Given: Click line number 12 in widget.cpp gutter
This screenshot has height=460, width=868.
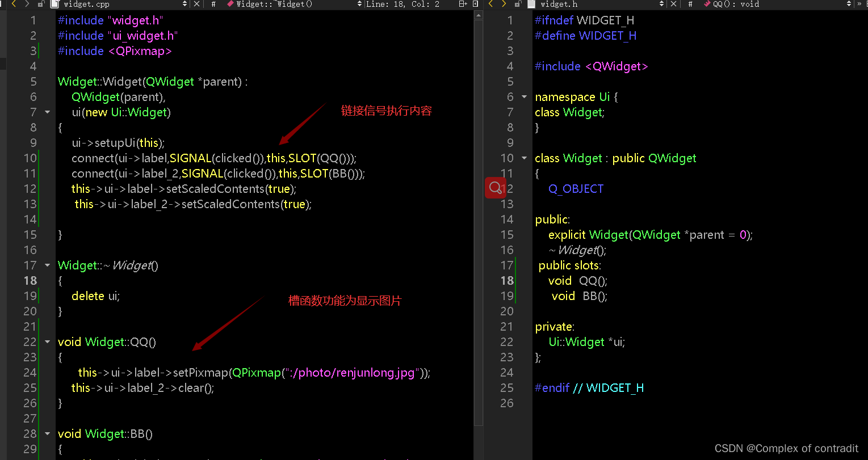Looking at the screenshot, I should click(x=30, y=188).
